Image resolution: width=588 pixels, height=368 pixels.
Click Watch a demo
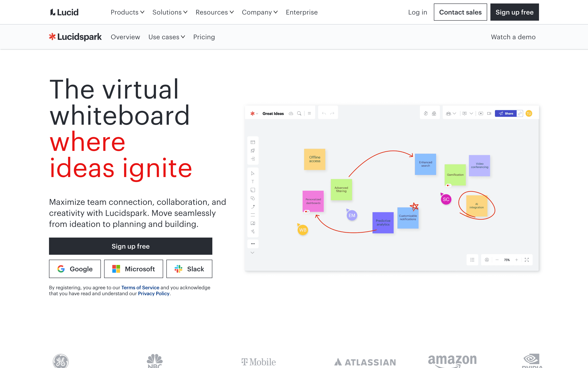pos(513,37)
